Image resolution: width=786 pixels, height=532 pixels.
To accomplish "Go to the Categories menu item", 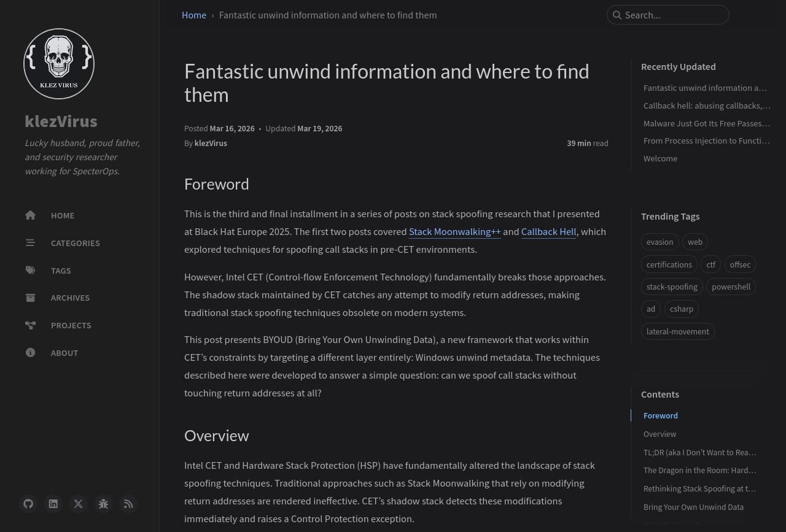I will coord(75,243).
